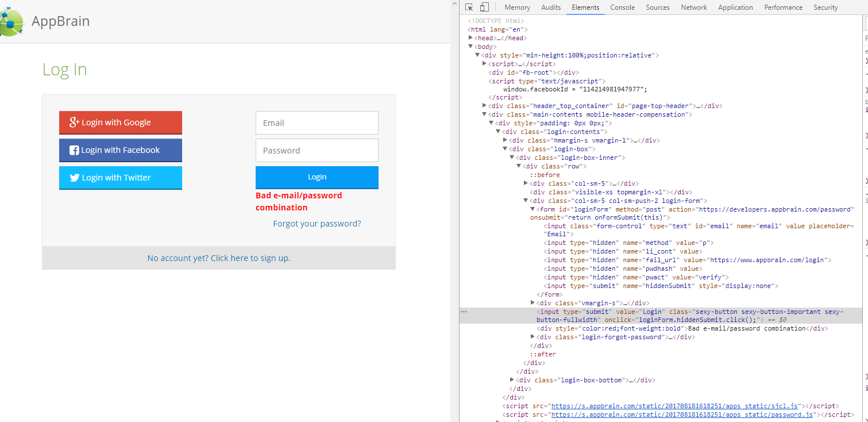Viewport: 868px width, 422px height.
Task: Collapse the row div node
Action: [519, 166]
